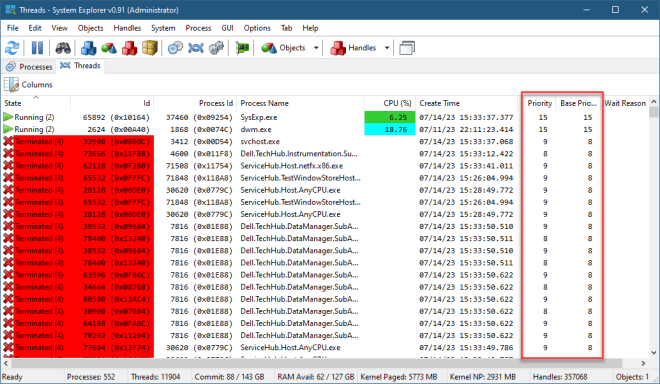Image resolution: width=660 pixels, height=384 pixels.
Task: Click the red X icon for thread 73656
Action: pyautogui.click(x=8, y=154)
